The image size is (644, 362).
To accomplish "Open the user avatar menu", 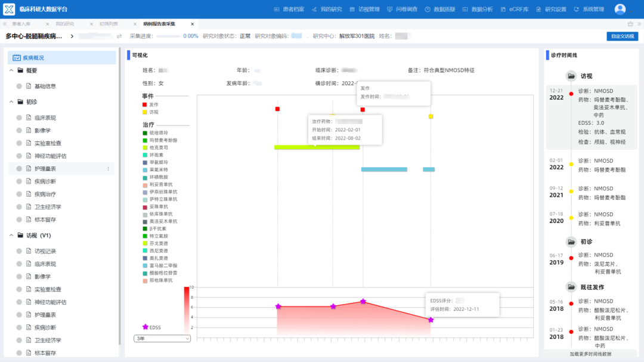I will pos(620,9).
